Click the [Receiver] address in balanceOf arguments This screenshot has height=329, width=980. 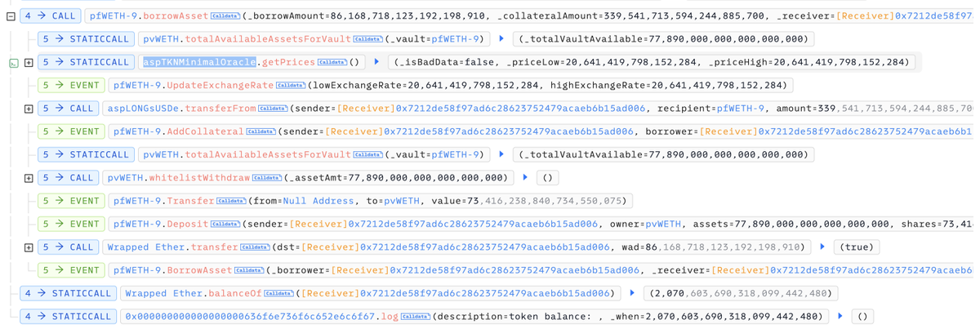pos(457,293)
